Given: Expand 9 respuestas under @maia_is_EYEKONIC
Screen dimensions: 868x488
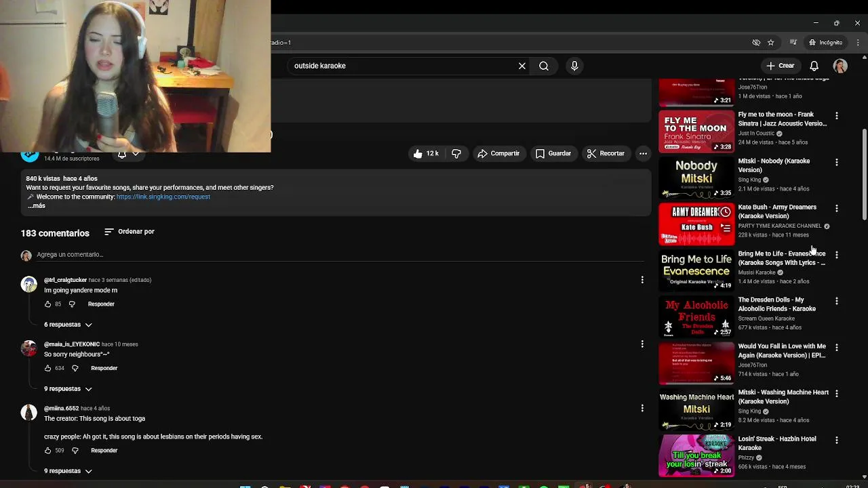Looking at the screenshot, I should [68, 389].
